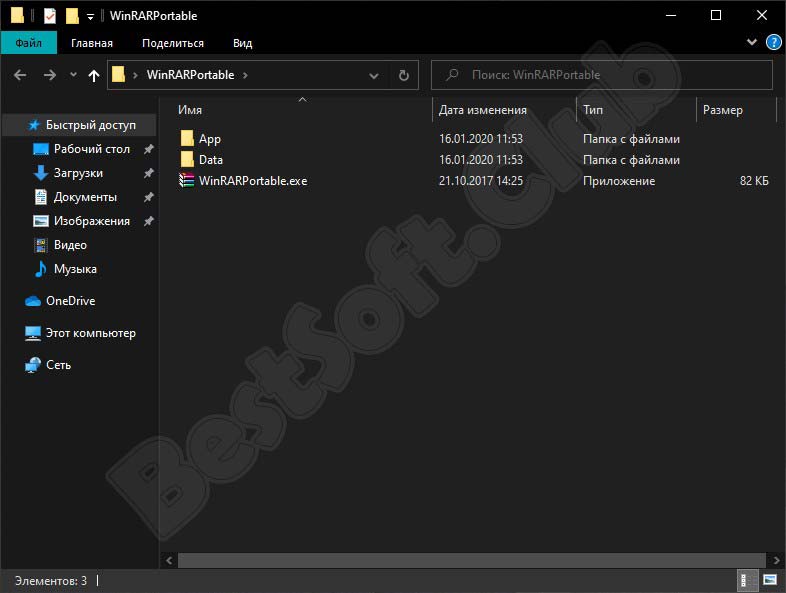
Task: Expand the chevron after WinRARPortable in path
Action: (245, 75)
